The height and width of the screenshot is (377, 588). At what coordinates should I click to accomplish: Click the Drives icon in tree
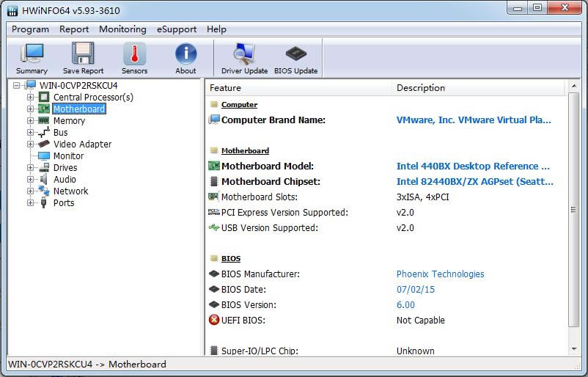(x=44, y=167)
